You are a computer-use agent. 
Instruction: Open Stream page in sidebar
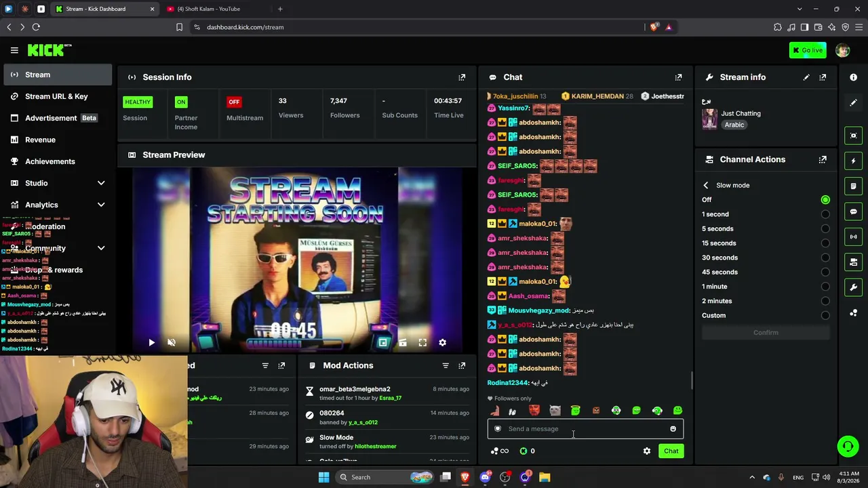(x=58, y=75)
